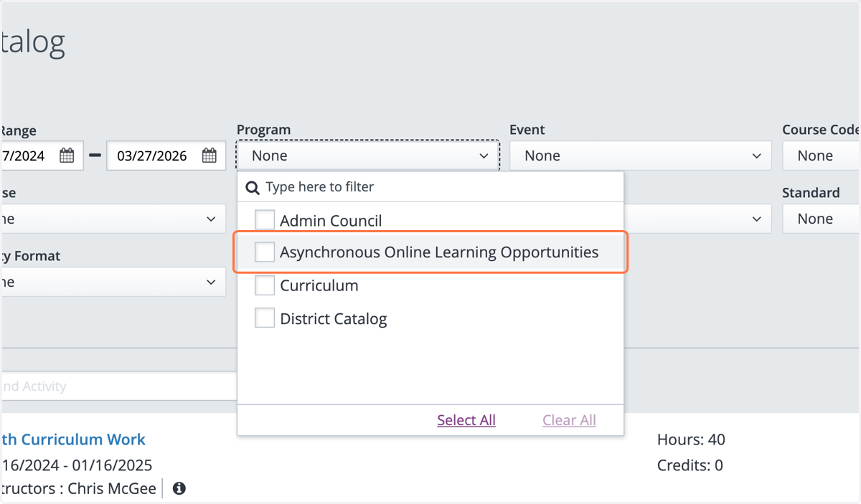The width and height of the screenshot is (861, 504).
Task: Click the 'Credits: 0' text
Action: coord(690,465)
